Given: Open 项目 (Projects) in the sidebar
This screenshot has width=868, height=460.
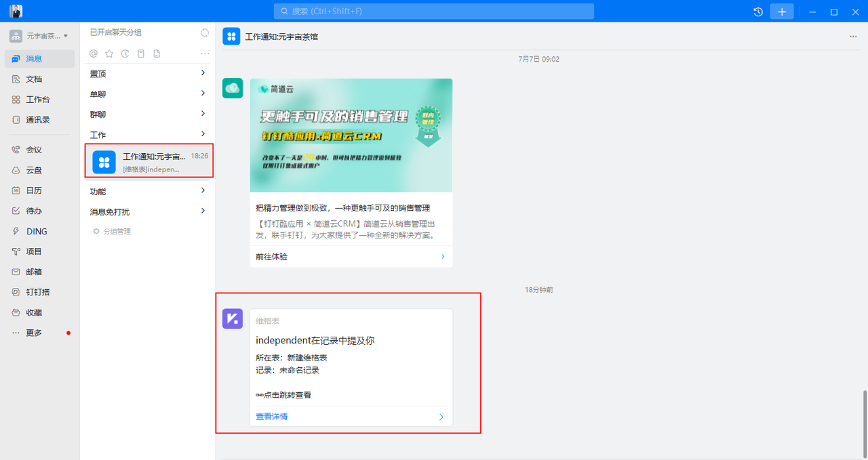Looking at the screenshot, I should click(x=40, y=251).
